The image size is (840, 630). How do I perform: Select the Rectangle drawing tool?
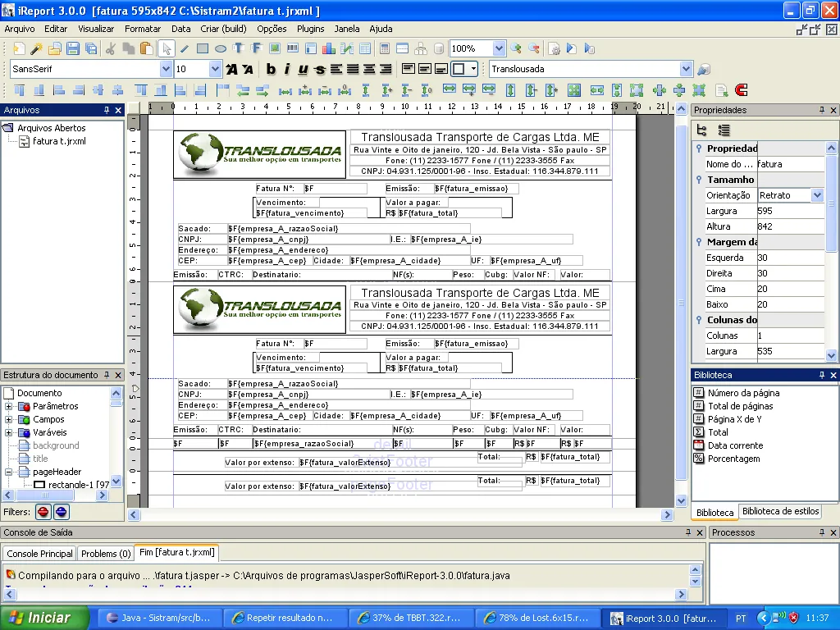(x=203, y=48)
